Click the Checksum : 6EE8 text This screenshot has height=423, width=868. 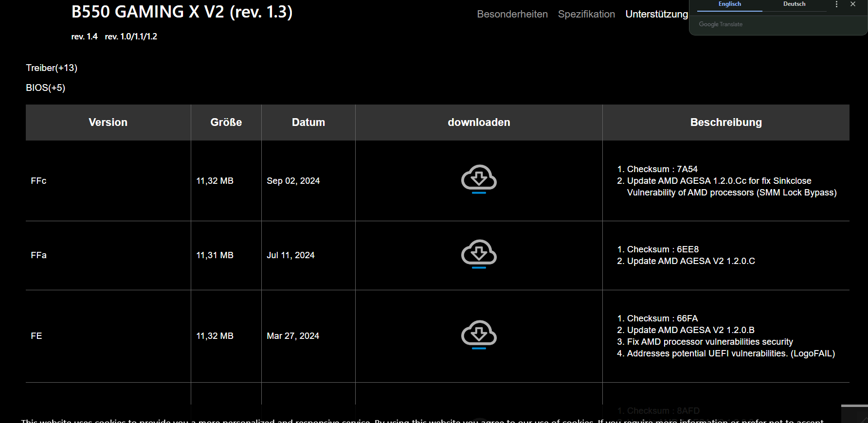tap(663, 249)
